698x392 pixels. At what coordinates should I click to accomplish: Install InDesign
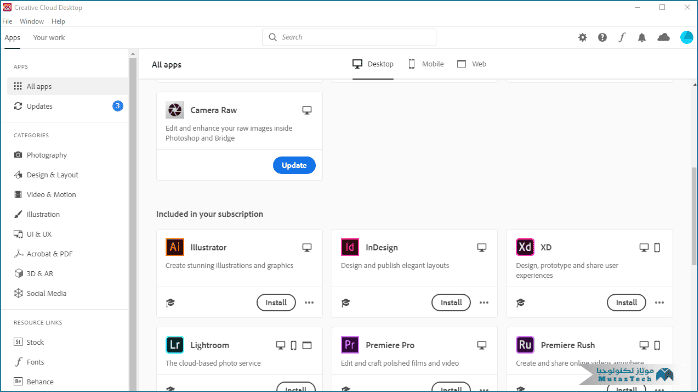(451, 303)
